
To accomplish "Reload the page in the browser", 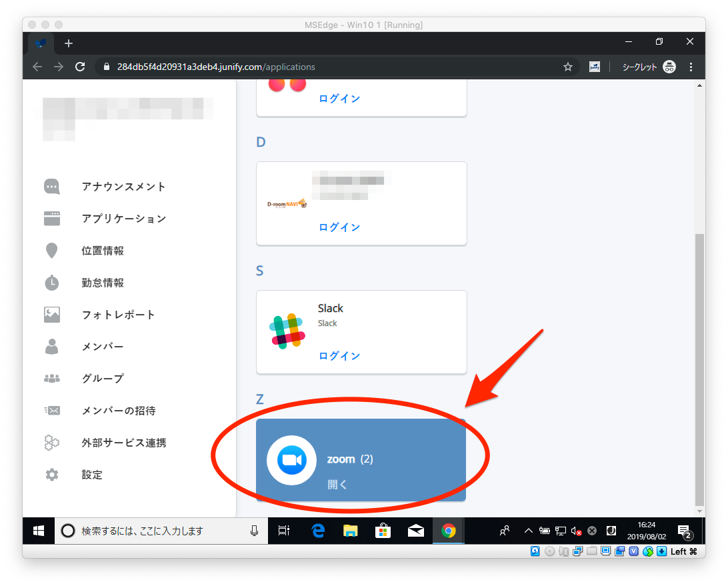I will (x=80, y=67).
